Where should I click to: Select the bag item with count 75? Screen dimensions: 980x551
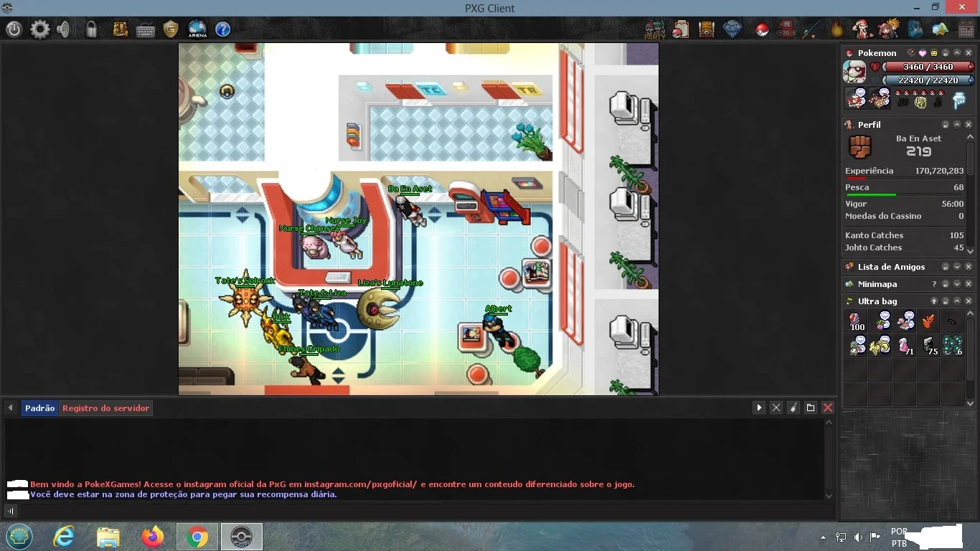(x=928, y=344)
